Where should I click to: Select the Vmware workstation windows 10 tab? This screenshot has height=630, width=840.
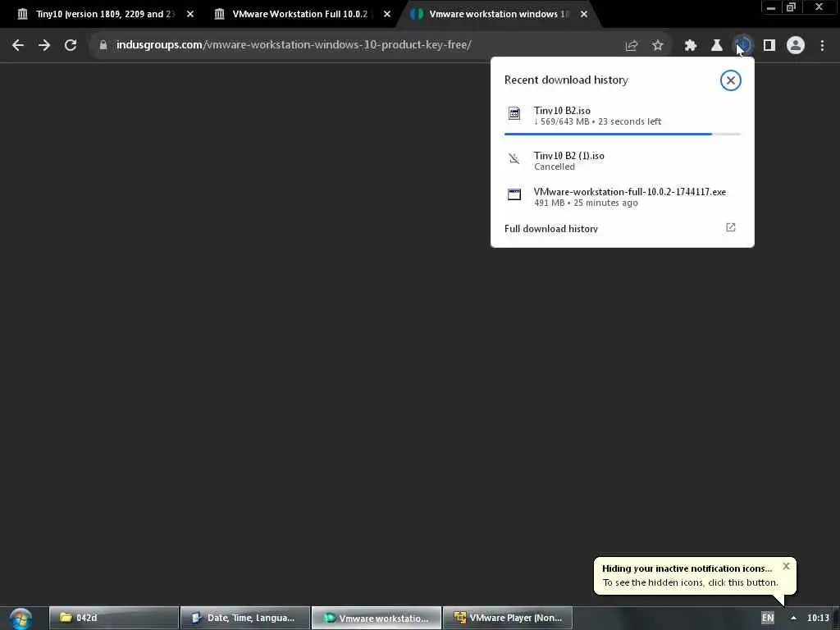[x=498, y=14]
